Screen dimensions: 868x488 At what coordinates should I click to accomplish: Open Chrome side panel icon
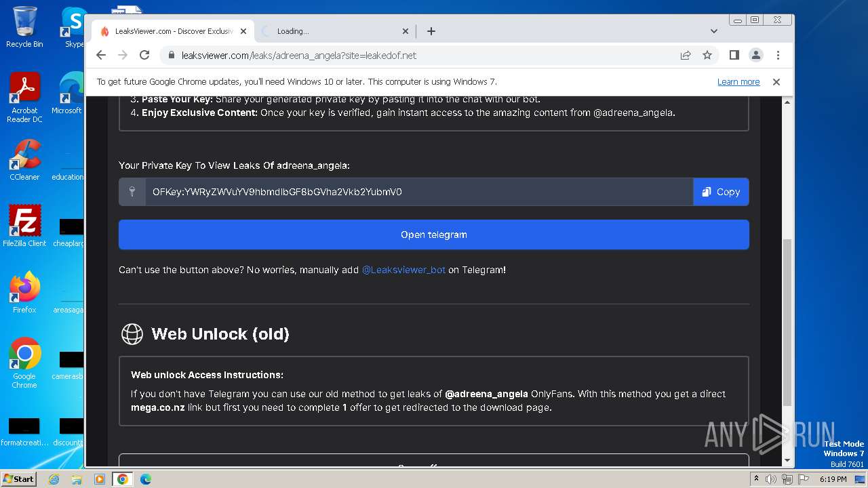pyautogui.click(x=734, y=56)
